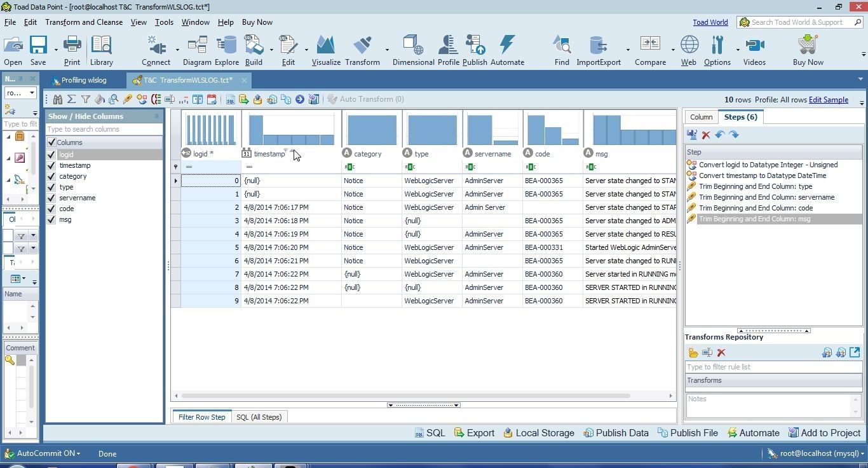Image resolution: width=868 pixels, height=468 pixels.
Task: Open the Library toolbar icon
Action: tap(101, 51)
